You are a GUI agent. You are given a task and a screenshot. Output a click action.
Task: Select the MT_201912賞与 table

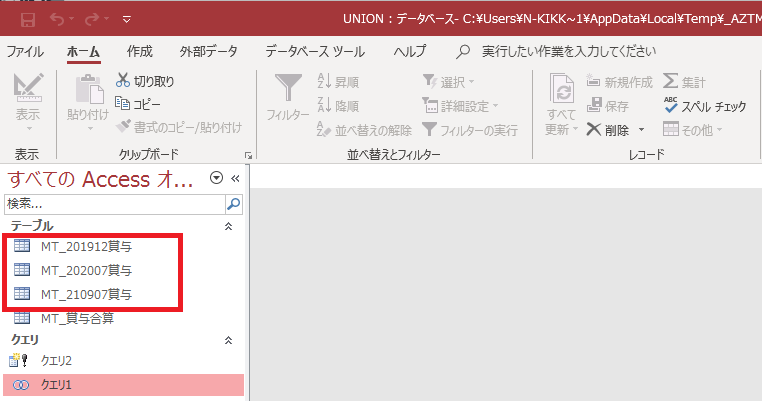pyautogui.click(x=86, y=247)
